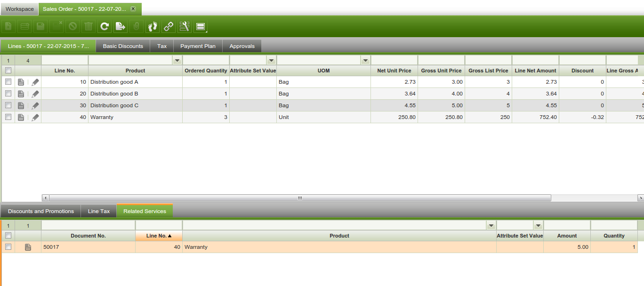Click the Export to spreadsheet icon
This screenshot has width=644, height=286.
(x=121, y=27)
